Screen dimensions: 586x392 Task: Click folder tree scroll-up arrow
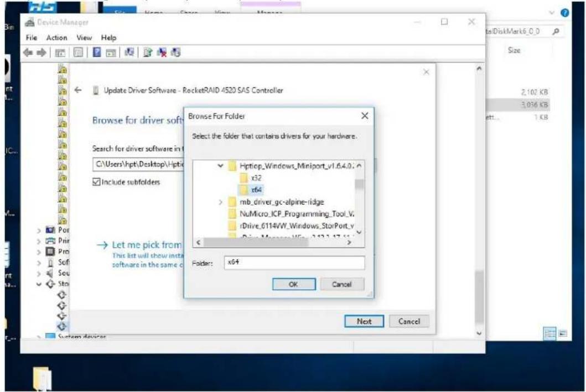359,166
